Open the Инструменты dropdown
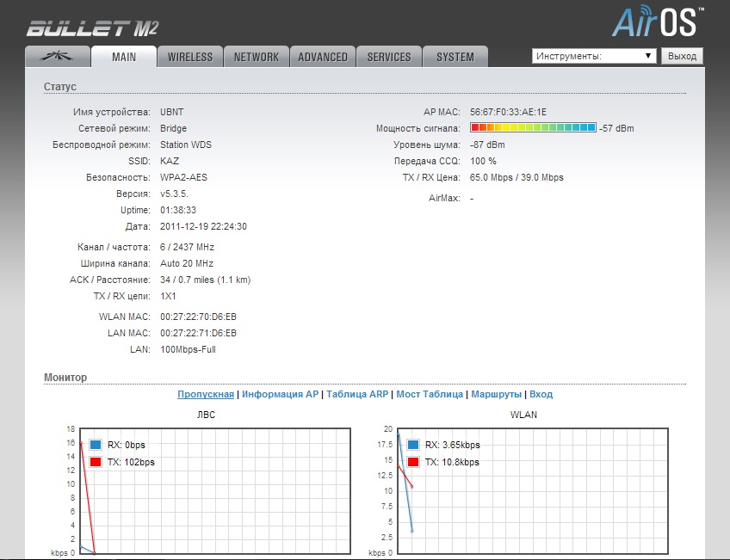Viewport: 730px width, 560px height. click(x=594, y=56)
